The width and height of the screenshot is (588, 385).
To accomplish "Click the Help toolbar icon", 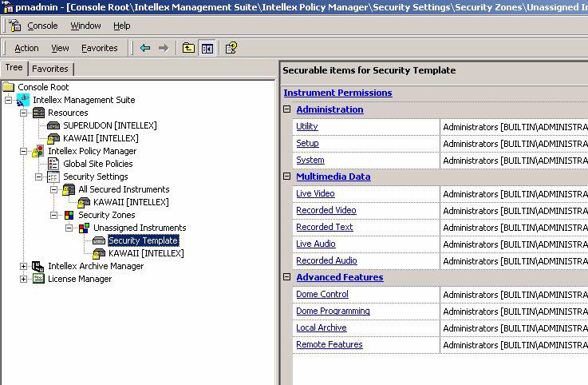I will pos(231,48).
